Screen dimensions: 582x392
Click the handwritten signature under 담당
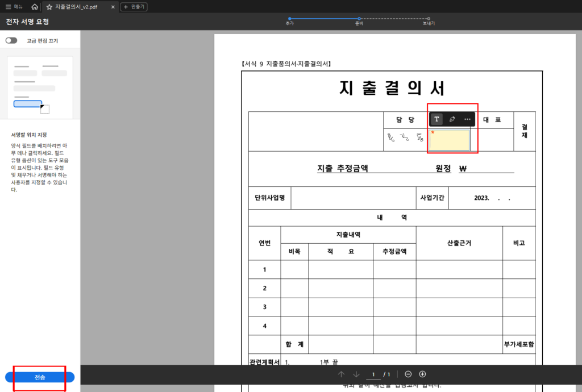[405, 137]
